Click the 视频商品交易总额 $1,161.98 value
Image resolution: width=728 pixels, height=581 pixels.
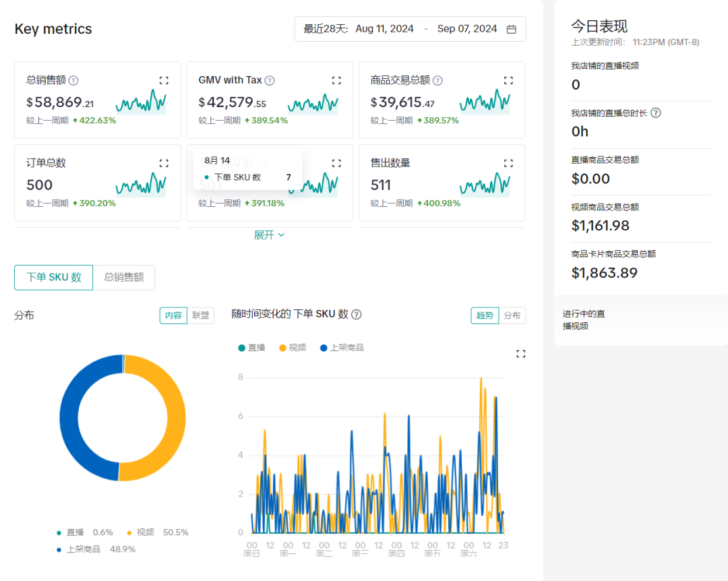coord(601,226)
